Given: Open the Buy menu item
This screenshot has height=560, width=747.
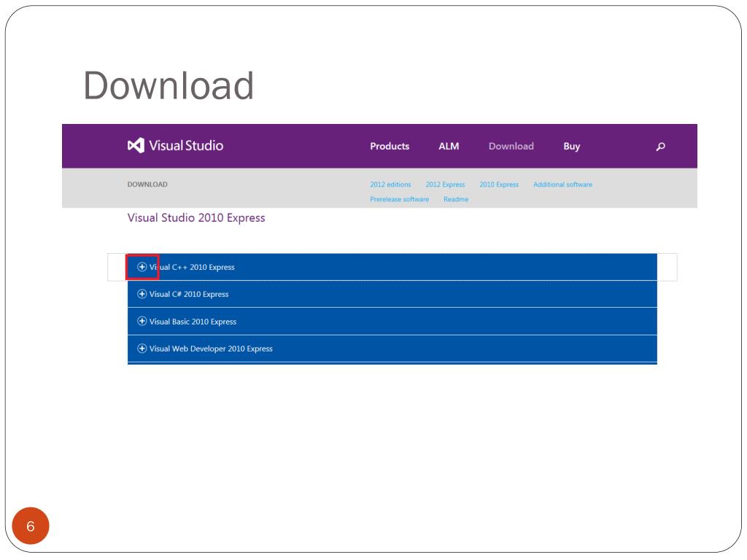Looking at the screenshot, I should 572,146.
